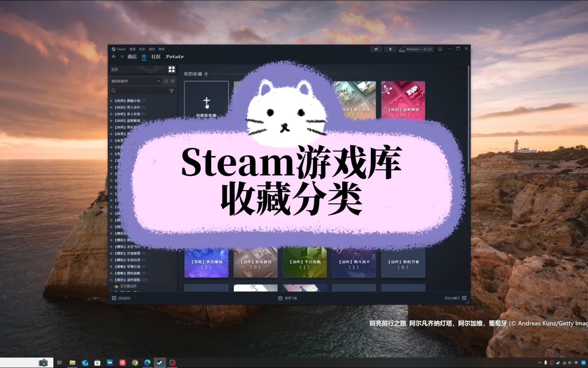
Task: Go forward with the Steam forward arrow
Action: pos(122,57)
